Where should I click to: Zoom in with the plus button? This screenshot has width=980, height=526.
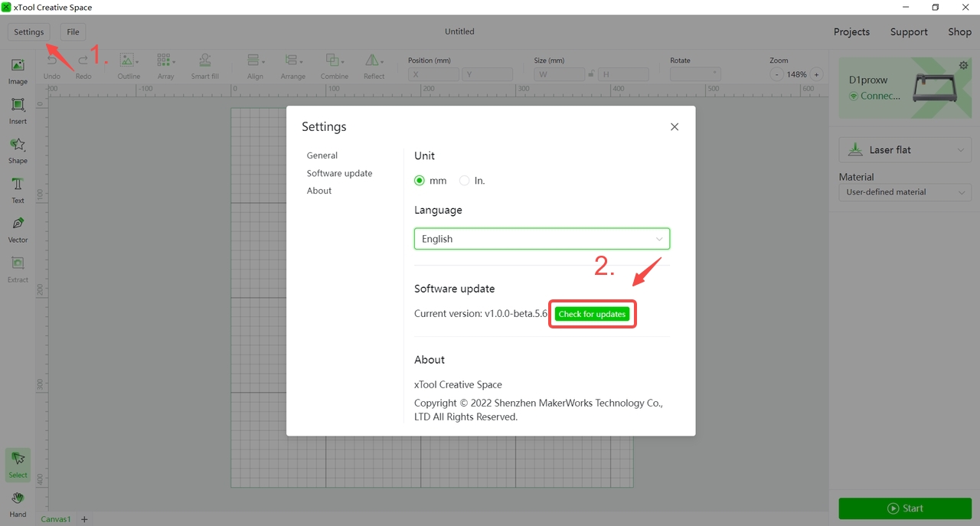coord(816,74)
